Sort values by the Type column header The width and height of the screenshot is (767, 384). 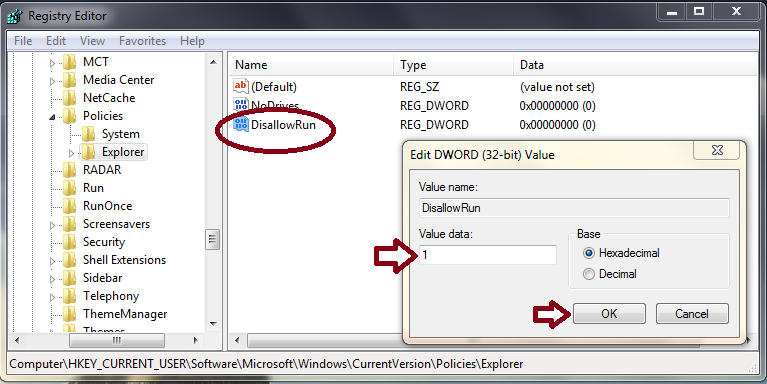(x=453, y=65)
